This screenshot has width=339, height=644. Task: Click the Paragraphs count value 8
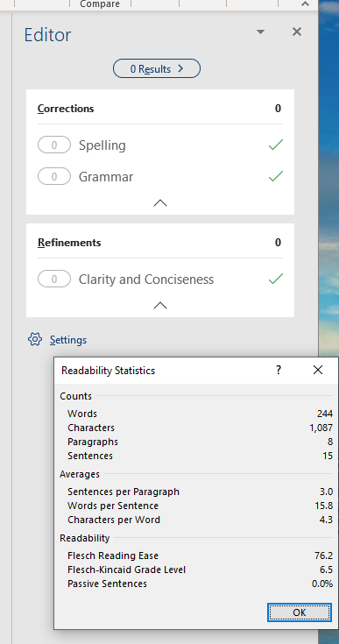[330, 442]
